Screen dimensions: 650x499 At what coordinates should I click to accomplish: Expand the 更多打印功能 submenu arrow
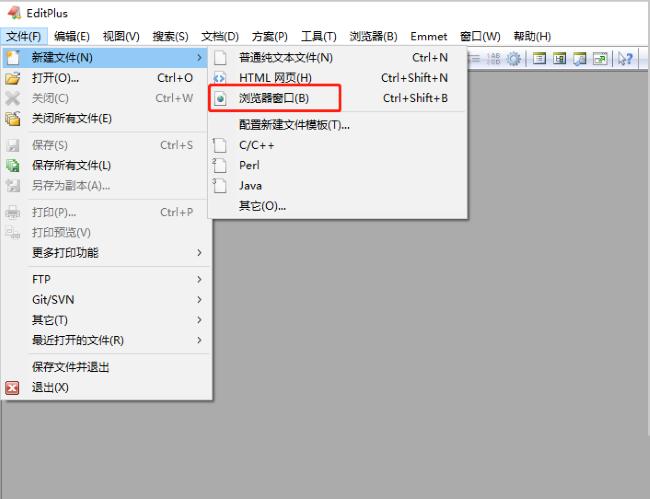click(199, 253)
